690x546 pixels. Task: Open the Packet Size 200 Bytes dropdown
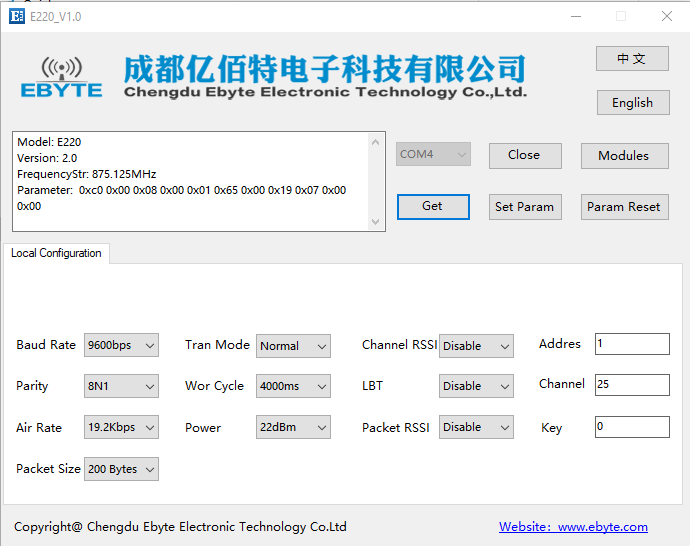121,469
